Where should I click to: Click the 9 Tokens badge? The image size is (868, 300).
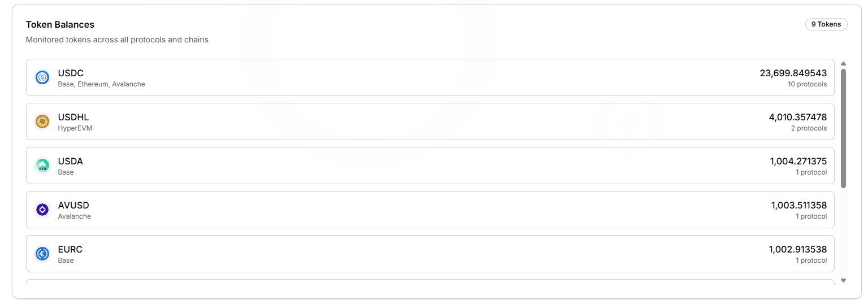[x=826, y=24]
